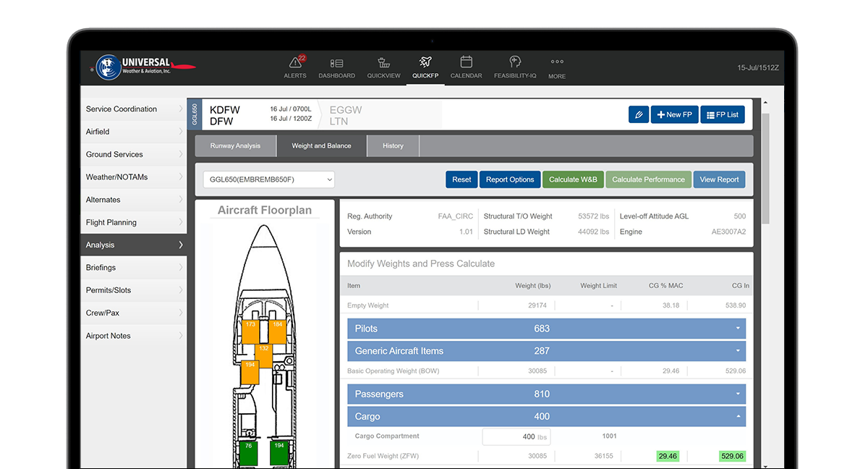Click the green ZFW CG value 529.06

(x=732, y=457)
